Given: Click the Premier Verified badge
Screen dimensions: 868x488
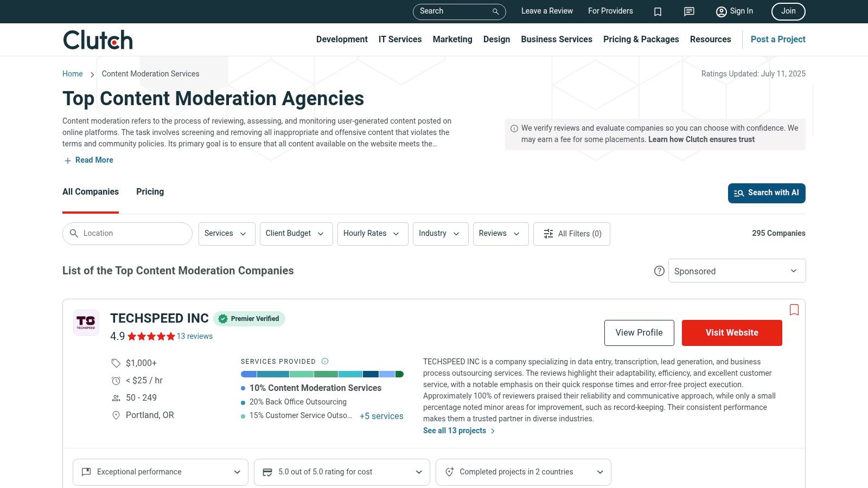Looking at the screenshot, I should (x=249, y=319).
